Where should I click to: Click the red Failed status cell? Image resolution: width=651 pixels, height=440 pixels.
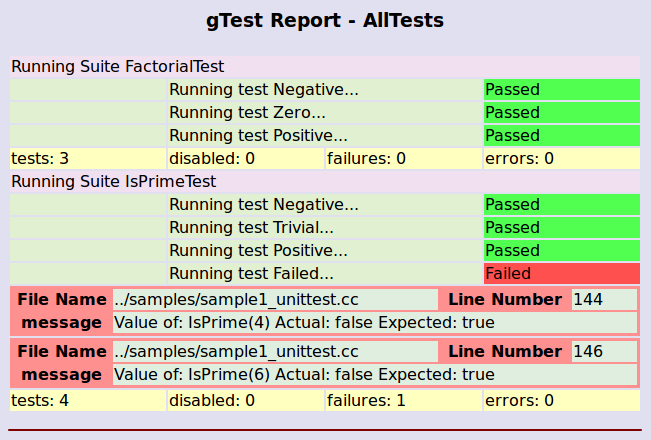pyautogui.click(x=560, y=273)
